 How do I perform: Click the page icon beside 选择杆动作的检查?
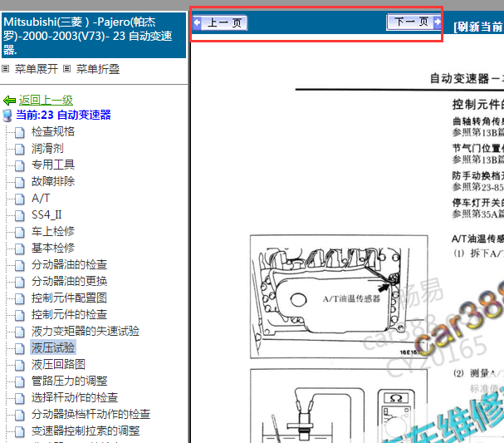(20, 398)
